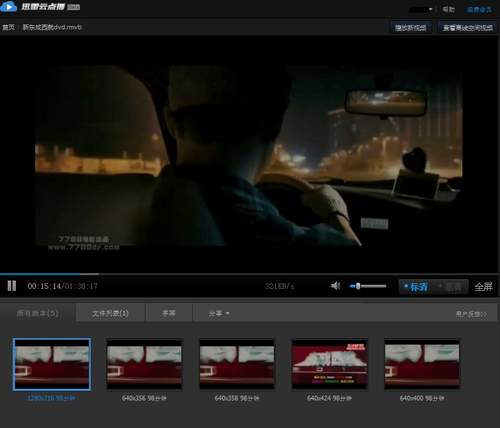Seek along the video progress bar

tap(250, 274)
